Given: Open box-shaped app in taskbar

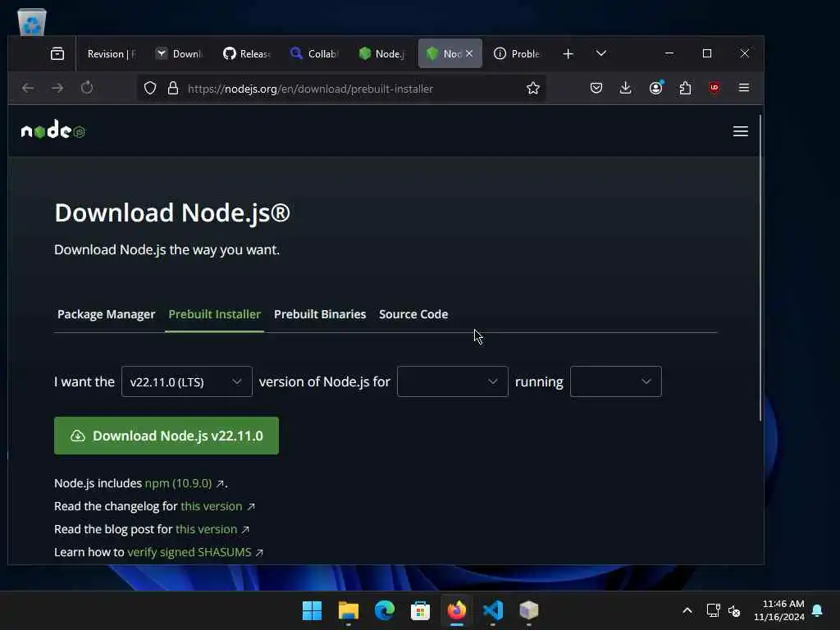Looking at the screenshot, I should pos(529,610).
